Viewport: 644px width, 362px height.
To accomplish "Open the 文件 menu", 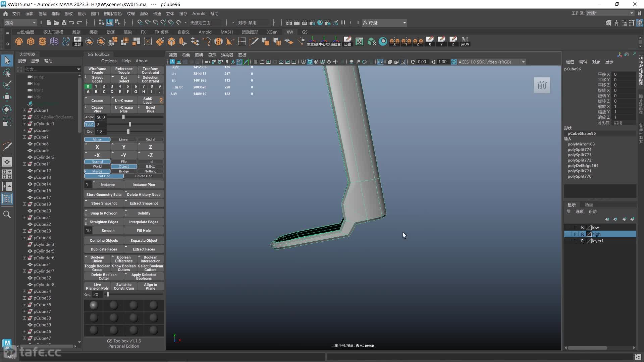I will click(16, 14).
